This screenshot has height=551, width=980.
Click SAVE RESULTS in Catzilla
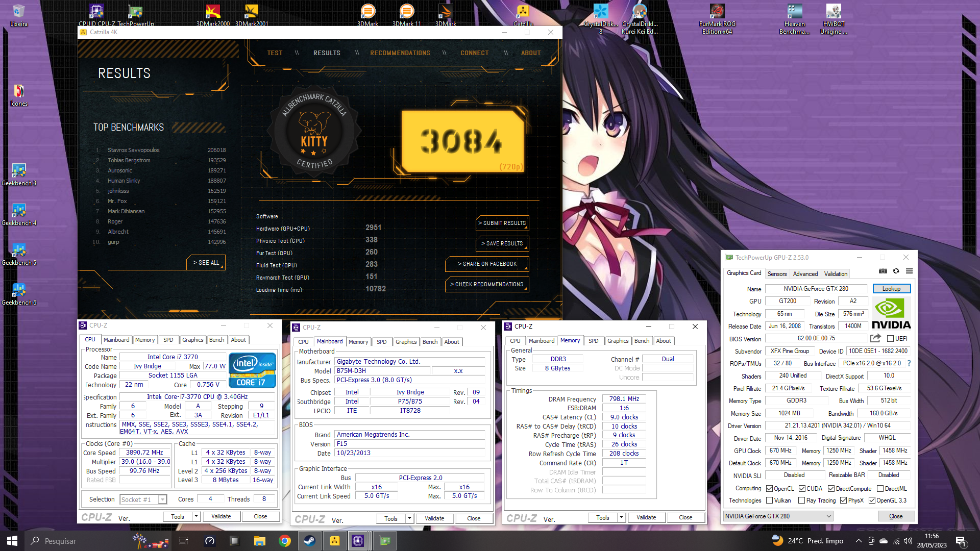502,243
